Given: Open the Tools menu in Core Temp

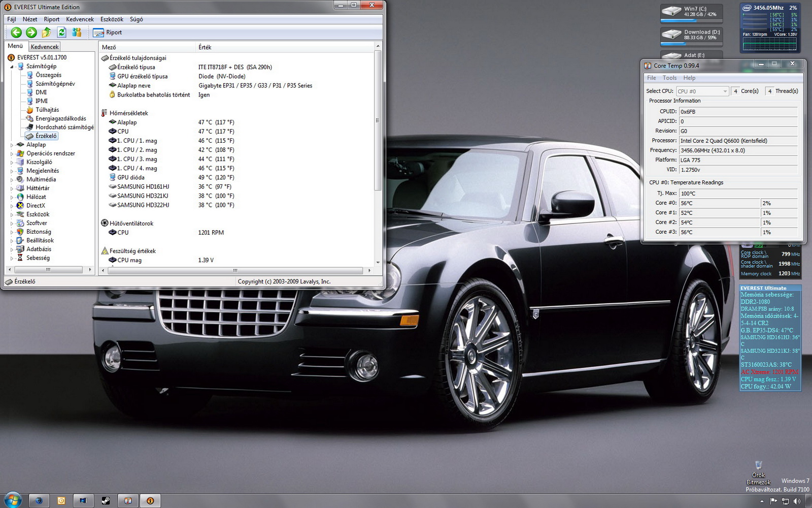Looking at the screenshot, I should (x=669, y=78).
